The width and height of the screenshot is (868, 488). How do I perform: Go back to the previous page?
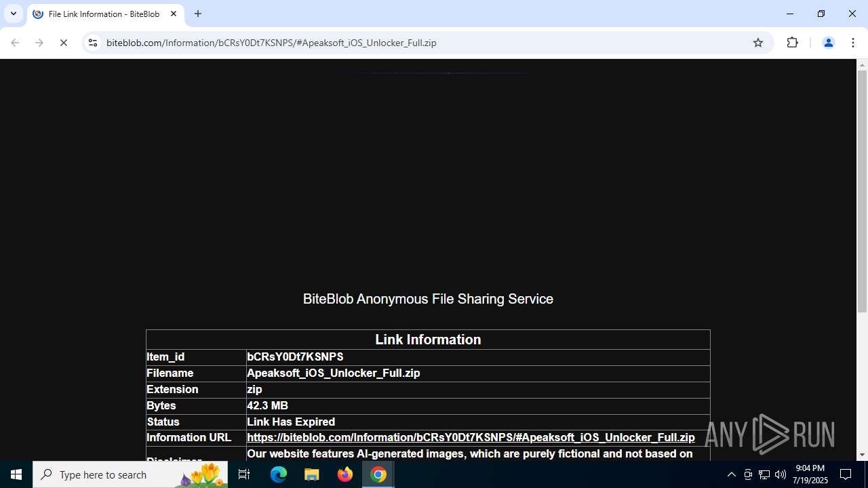coord(15,43)
